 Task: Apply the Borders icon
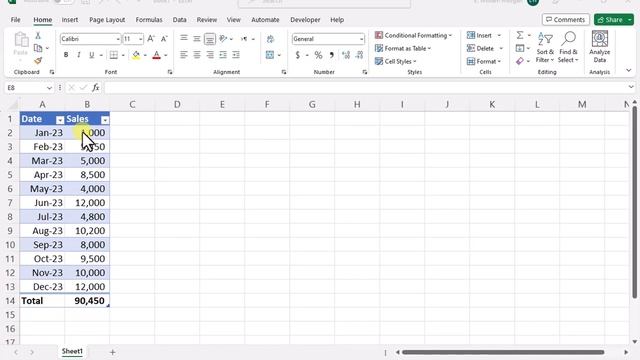click(x=113, y=55)
